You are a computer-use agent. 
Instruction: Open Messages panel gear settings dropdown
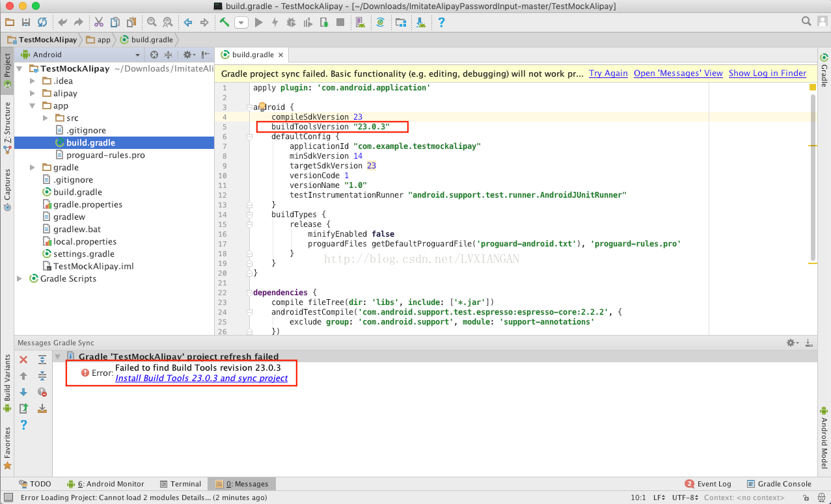click(x=793, y=343)
